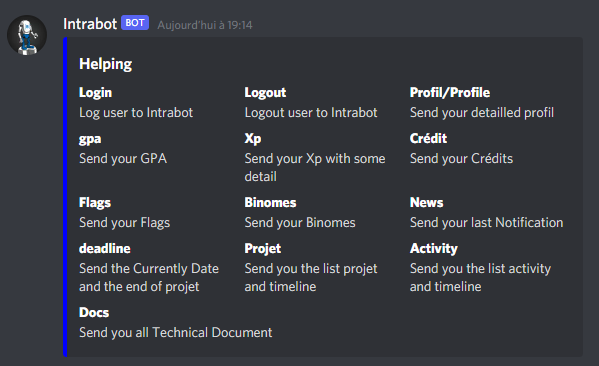Viewport: 599px width, 366px height.
Task: Click the Profil/Profile field name
Action: click(x=450, y=92)
